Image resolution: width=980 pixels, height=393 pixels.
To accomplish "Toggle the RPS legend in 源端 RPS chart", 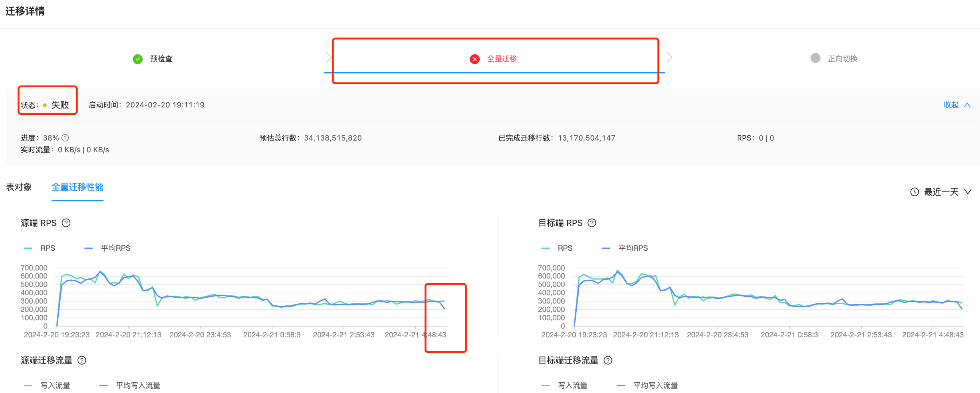I will [40, 247].
